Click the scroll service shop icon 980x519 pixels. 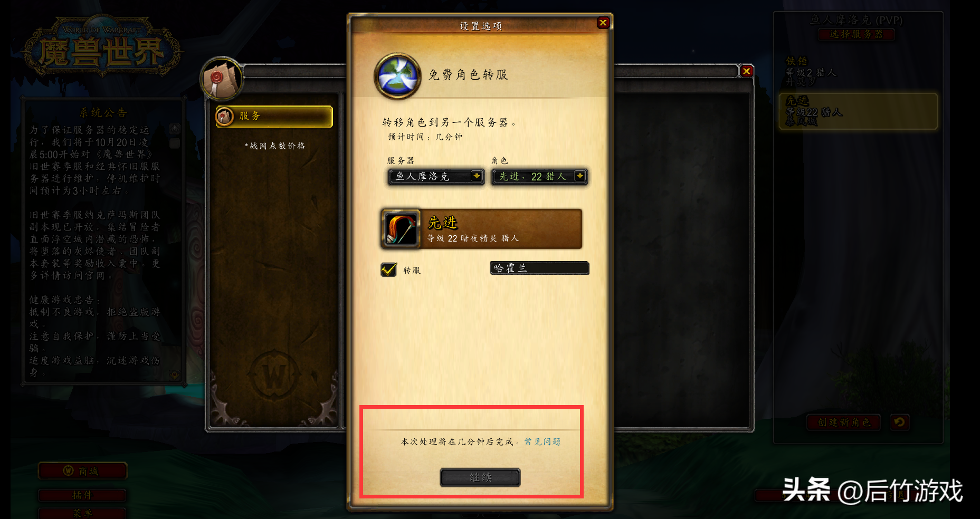[x=222, y=79]
